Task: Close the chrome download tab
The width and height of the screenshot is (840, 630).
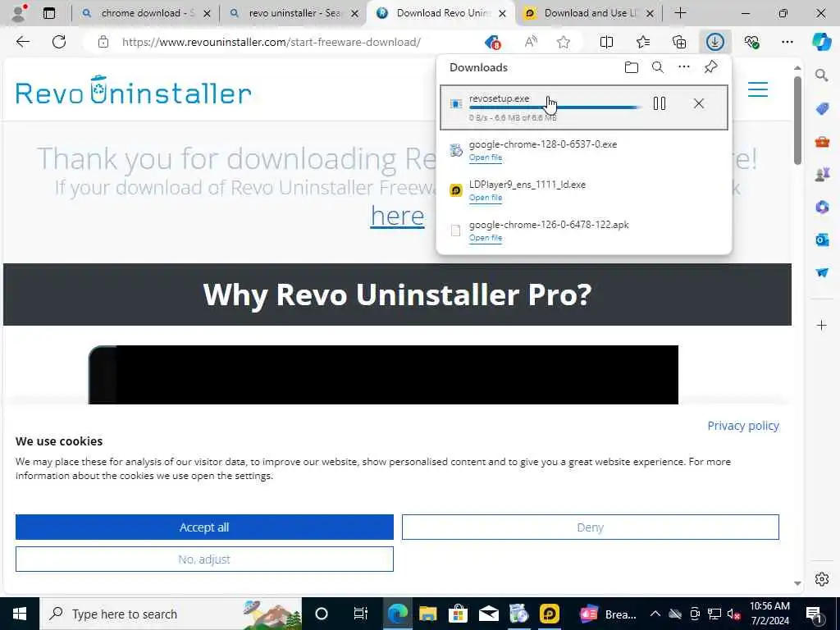Action: click(207, 13)
